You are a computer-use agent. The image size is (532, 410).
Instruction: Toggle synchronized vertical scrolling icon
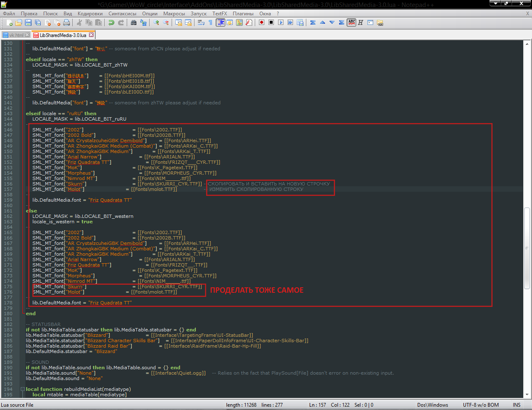pos(178,22)
